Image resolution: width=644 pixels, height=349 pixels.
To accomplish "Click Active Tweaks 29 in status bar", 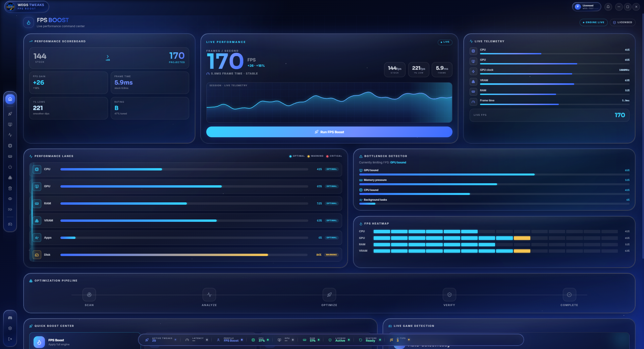I will click(x=161, y=340).
